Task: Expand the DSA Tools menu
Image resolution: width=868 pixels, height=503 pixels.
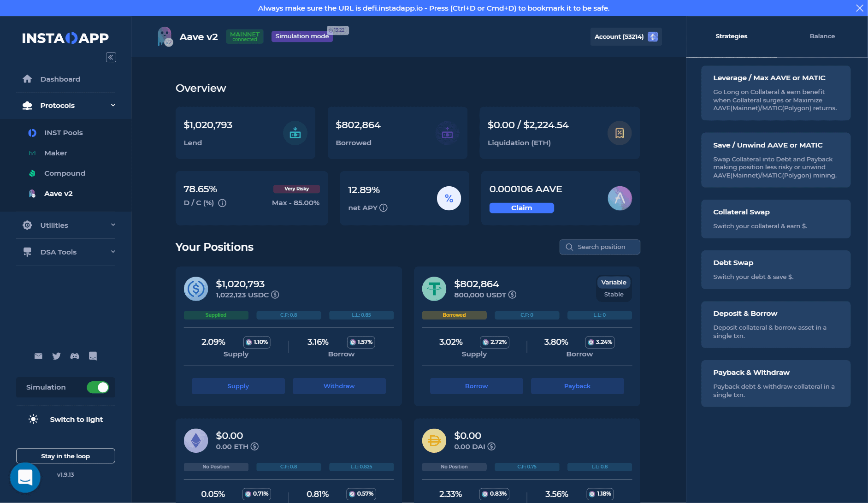Action: [65, 252]
